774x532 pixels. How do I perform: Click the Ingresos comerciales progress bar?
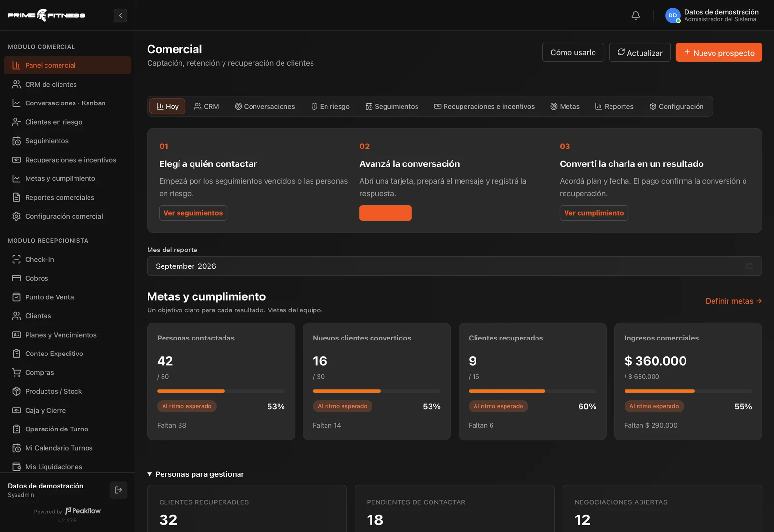(x=688, y=391)
